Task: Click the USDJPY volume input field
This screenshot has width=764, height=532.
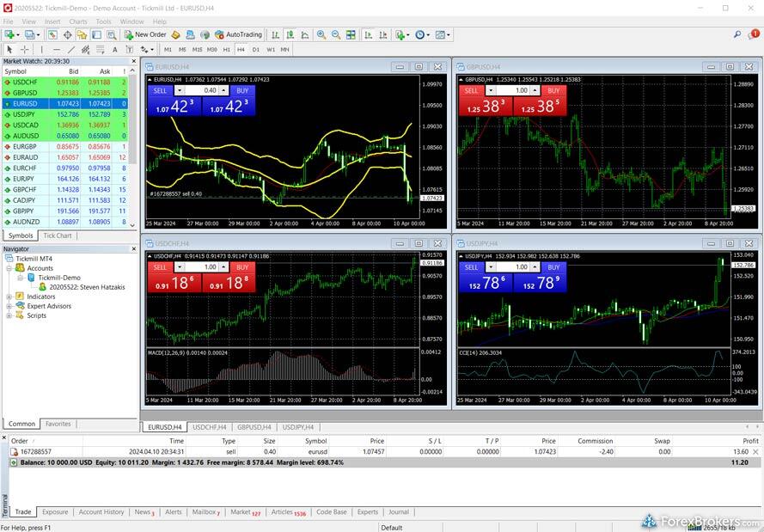Action: [x=521, y=267]
